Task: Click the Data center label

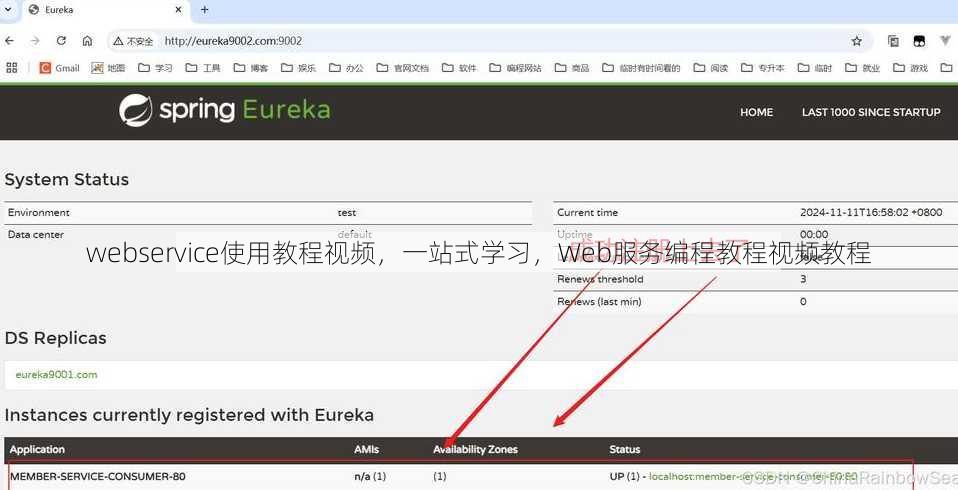Action: coord(35,235)
